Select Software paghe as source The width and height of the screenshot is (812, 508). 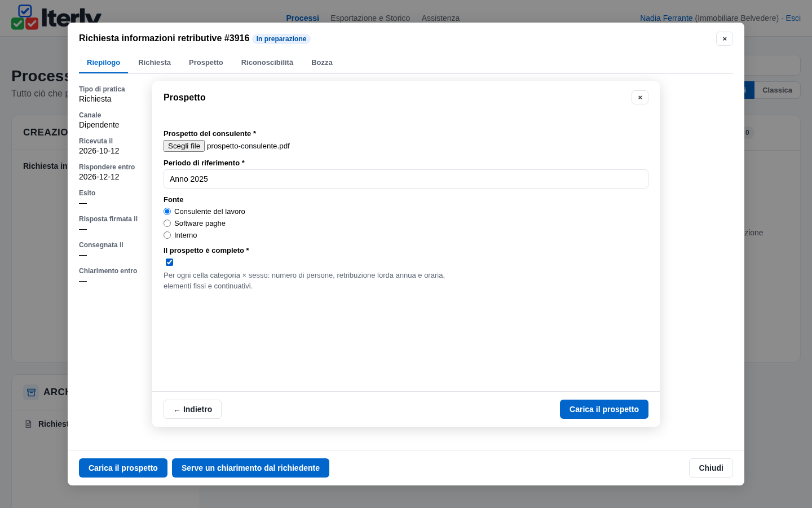pos(167,224)
